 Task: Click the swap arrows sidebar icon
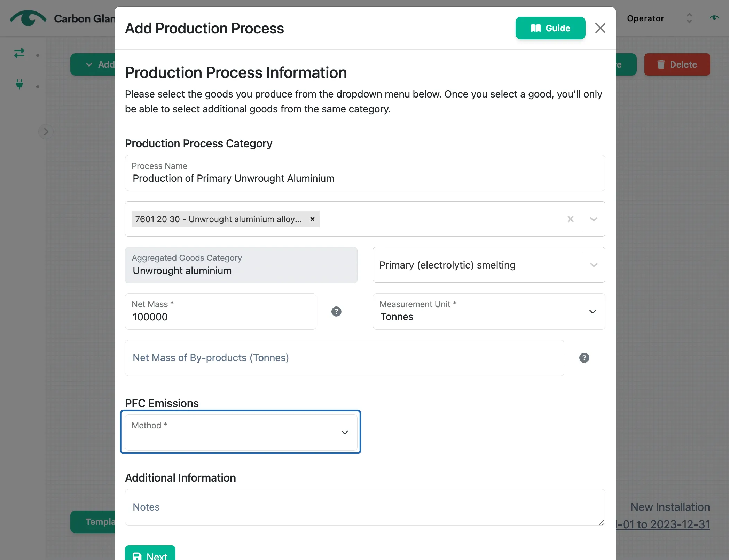coord(19,53)
